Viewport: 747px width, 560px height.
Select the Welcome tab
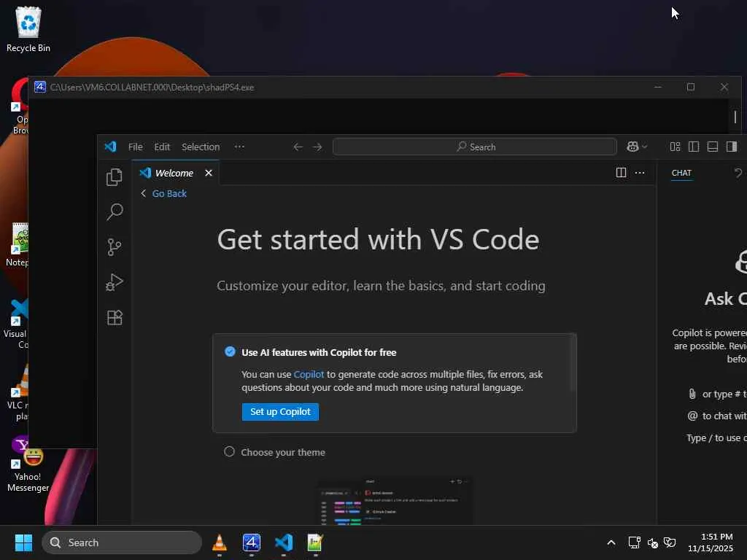[174, 173]
